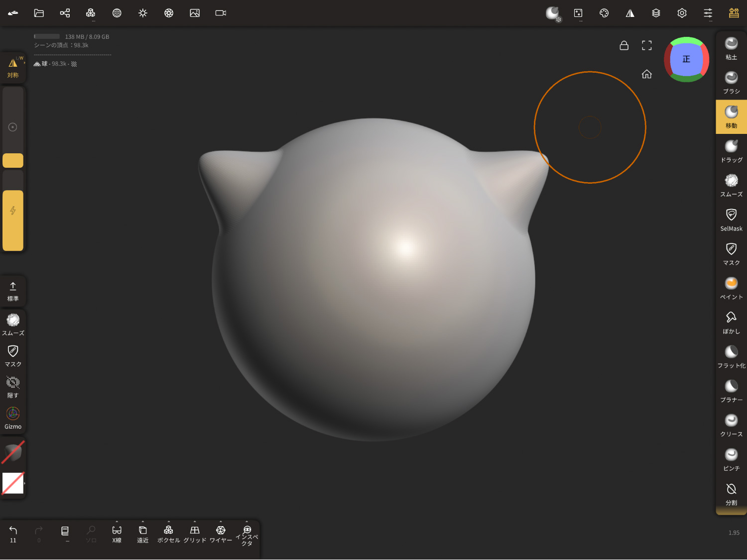Select the フラット化 (Flatten) tool
Viewport: 747px width, 560px height.
[x=731, y=357]
